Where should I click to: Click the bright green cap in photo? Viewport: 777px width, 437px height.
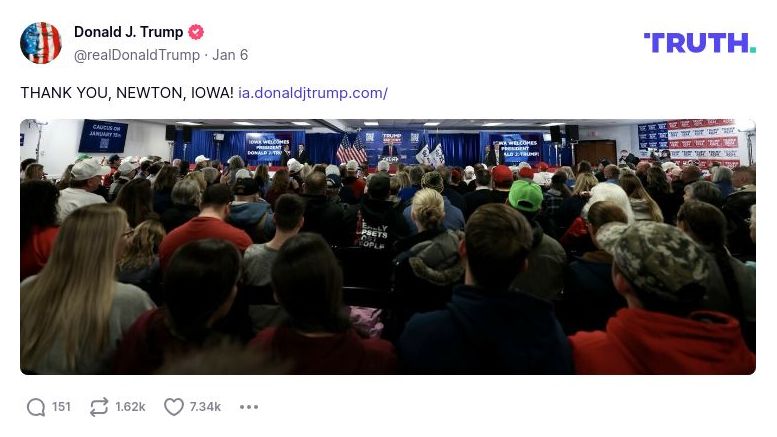(x=526, y=195)
